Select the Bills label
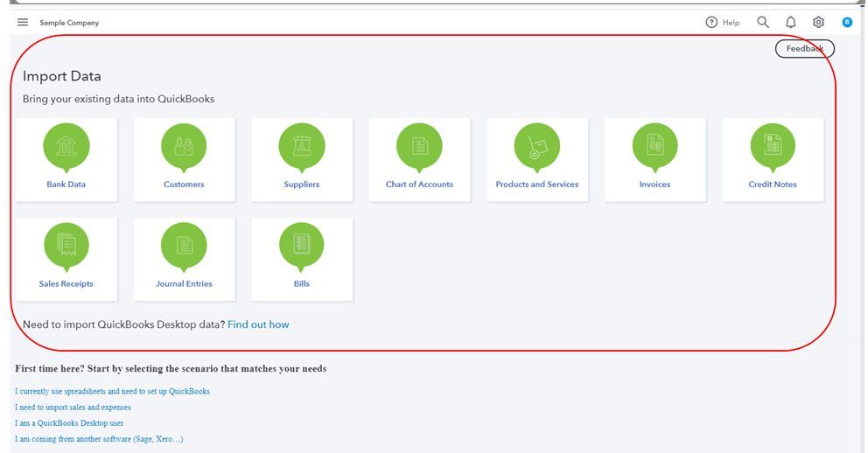 coord(302,283)
